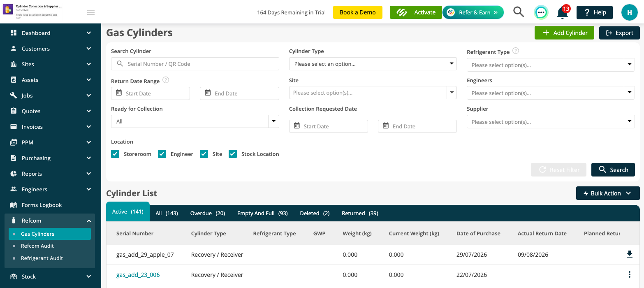Switch to the All (143) tab
This screenshot has height=288, width=644.
click(167, 213)
